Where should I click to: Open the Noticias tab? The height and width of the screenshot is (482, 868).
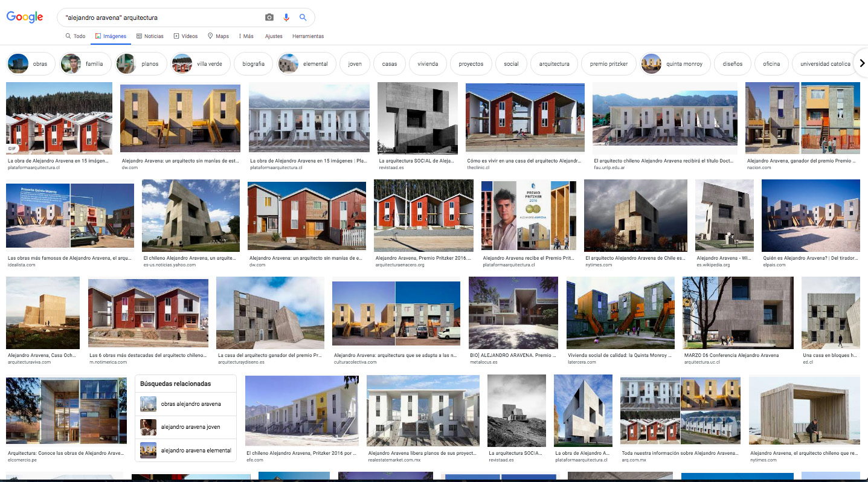150,36
